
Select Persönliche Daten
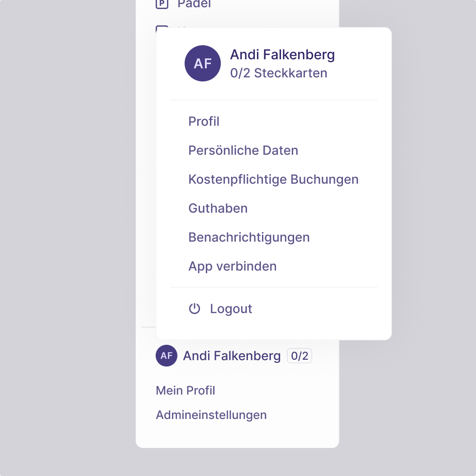click(243, 150)
